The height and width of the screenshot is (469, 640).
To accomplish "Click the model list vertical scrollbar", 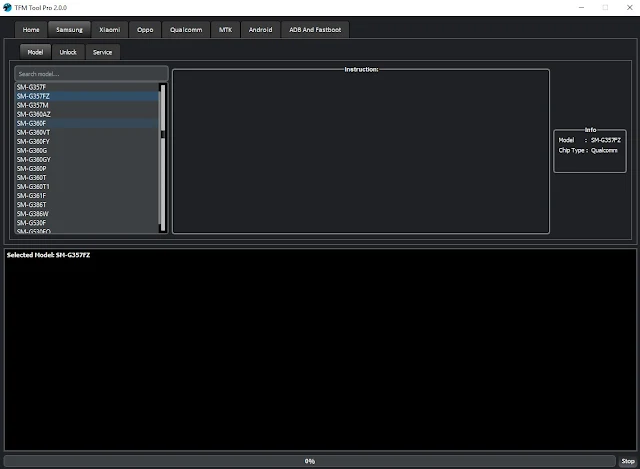I will coord(163,158).
